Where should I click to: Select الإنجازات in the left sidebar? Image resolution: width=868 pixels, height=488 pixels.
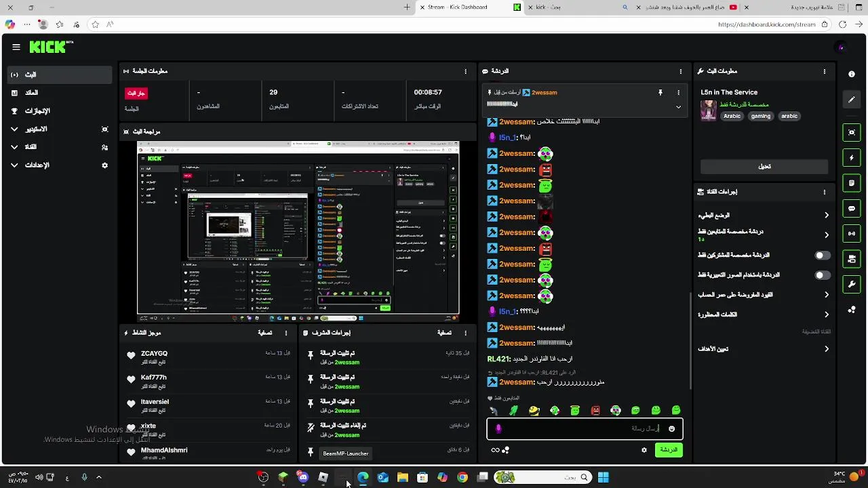60,111
